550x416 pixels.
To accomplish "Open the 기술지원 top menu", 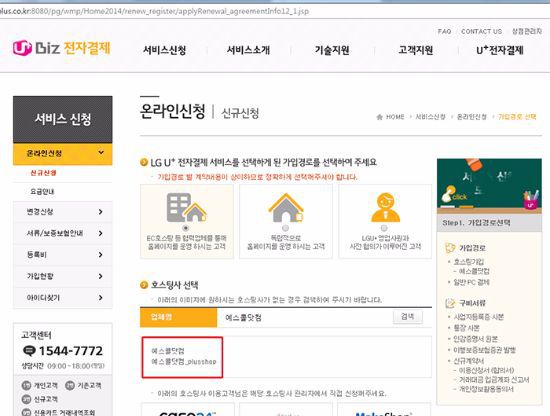I will coord(332,50).
